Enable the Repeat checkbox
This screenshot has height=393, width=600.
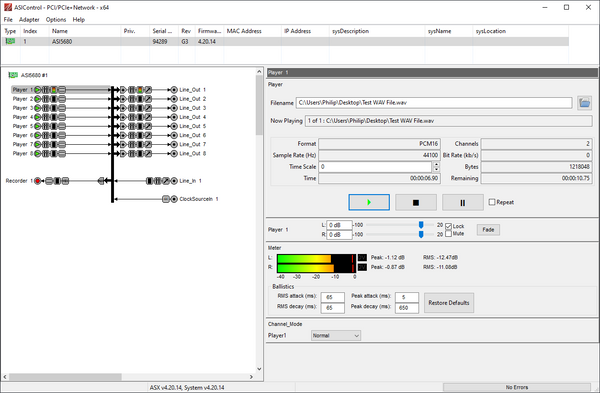492,202
